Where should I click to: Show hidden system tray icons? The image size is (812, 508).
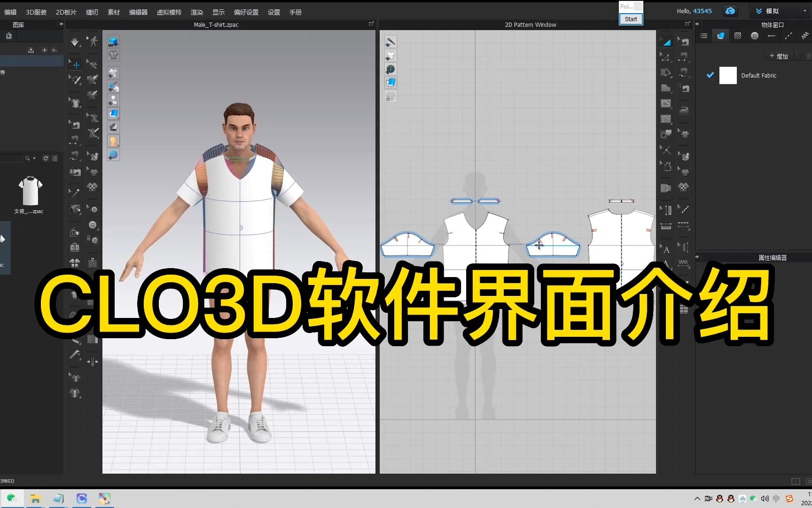[x=697, y=499]
